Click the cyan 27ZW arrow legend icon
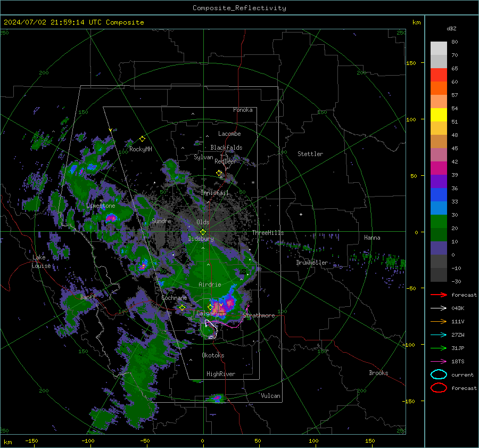This screenshot has width=479, height=448. click(439, 335)
